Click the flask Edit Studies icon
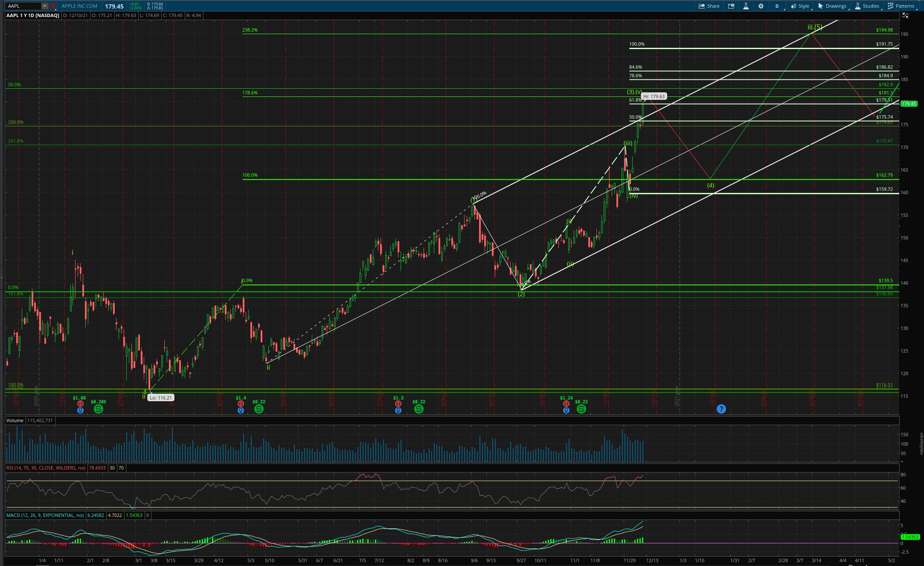Screen dimensions: 924x566 coord(746,6)
